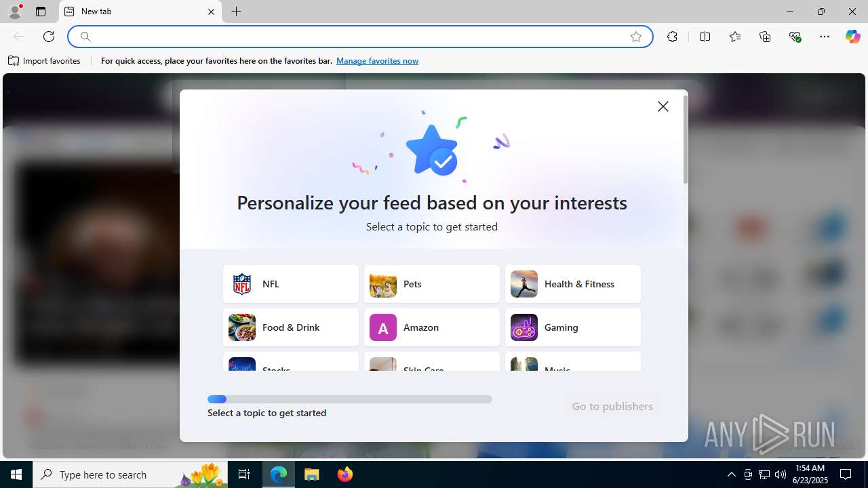Open the tab actions menu icon
This screenshot has height=488, width=868.
click(41, 12)
